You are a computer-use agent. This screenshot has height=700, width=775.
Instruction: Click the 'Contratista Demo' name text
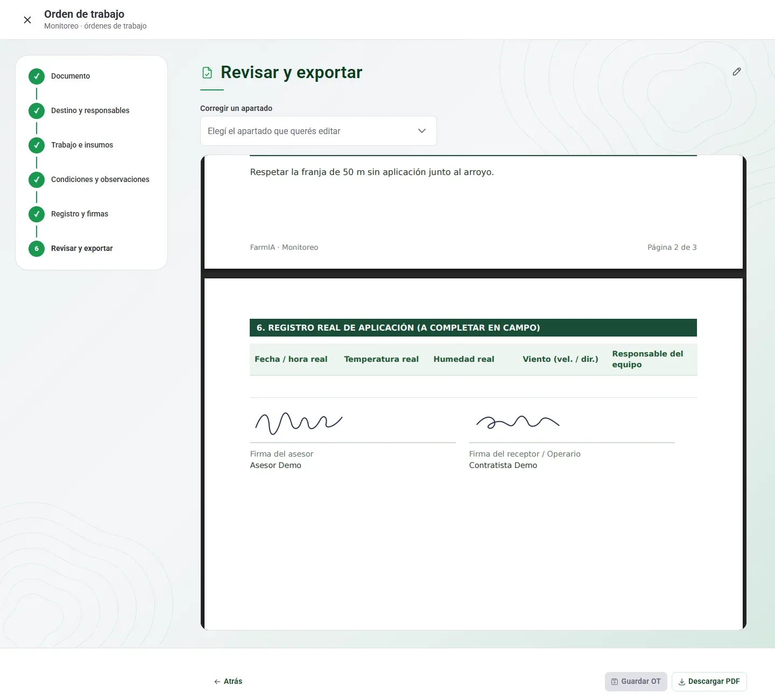click(x=503, y=465)
